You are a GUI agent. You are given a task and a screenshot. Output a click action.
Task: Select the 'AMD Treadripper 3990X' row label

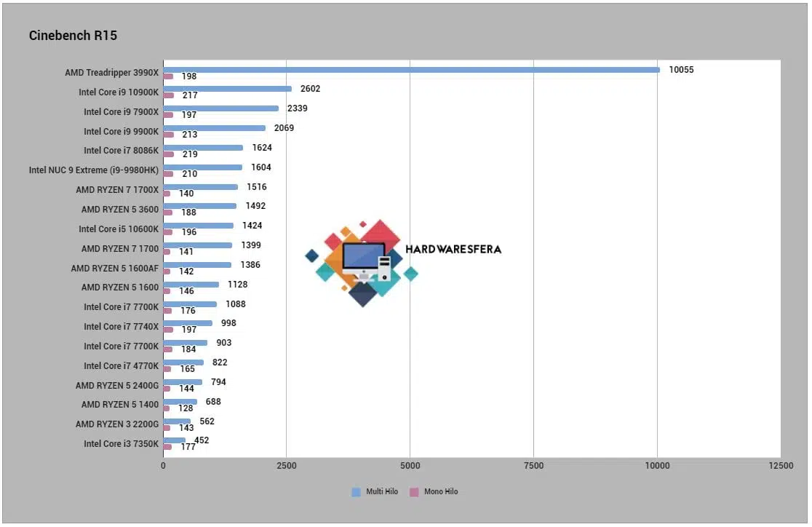(112, 73)
